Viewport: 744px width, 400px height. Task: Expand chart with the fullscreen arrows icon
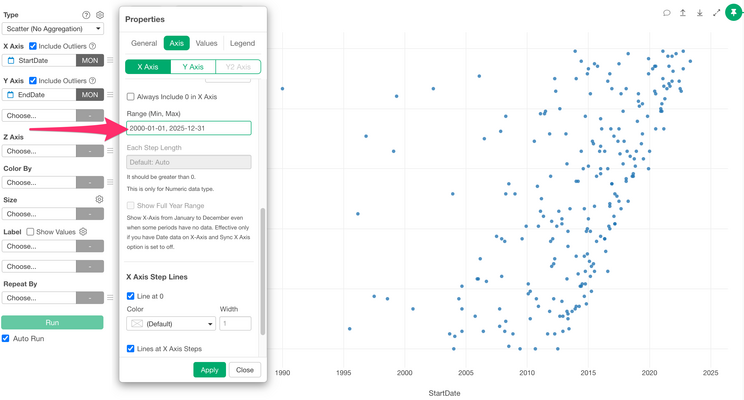click(716, 13)
